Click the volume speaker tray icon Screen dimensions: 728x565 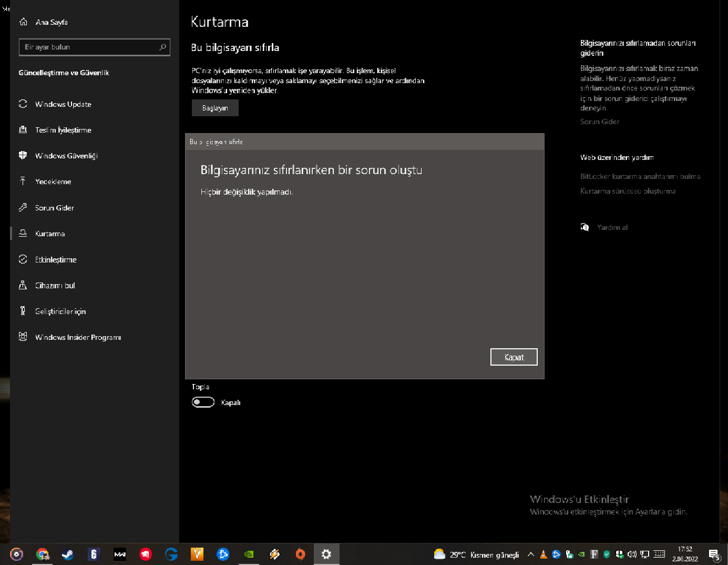click(x=632, y=554)
